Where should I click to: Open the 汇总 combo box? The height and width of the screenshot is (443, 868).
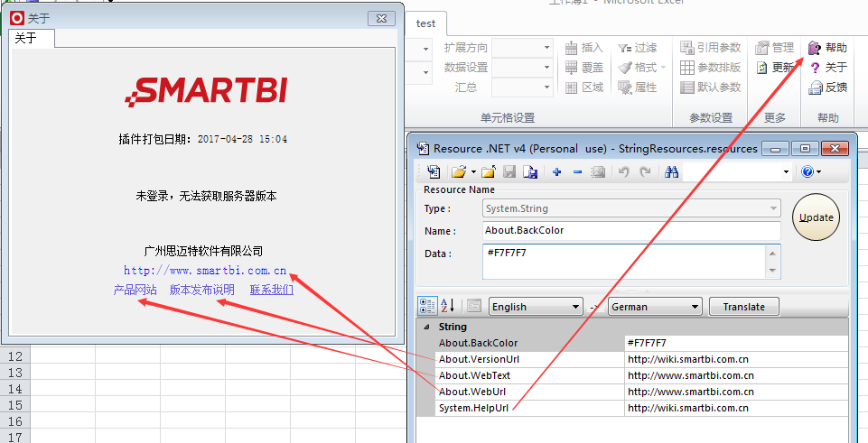pyautogui.click(x=523, y=88)
